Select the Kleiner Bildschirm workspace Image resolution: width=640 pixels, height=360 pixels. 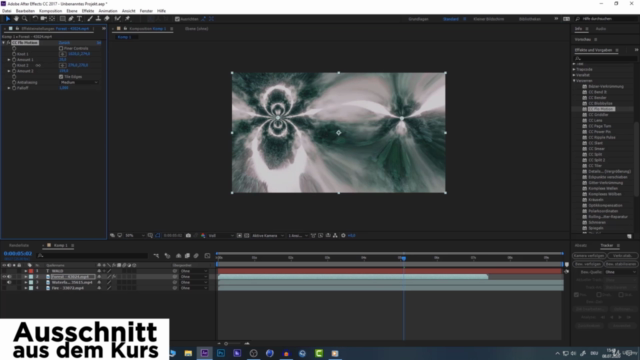click(x=489, y=19)
